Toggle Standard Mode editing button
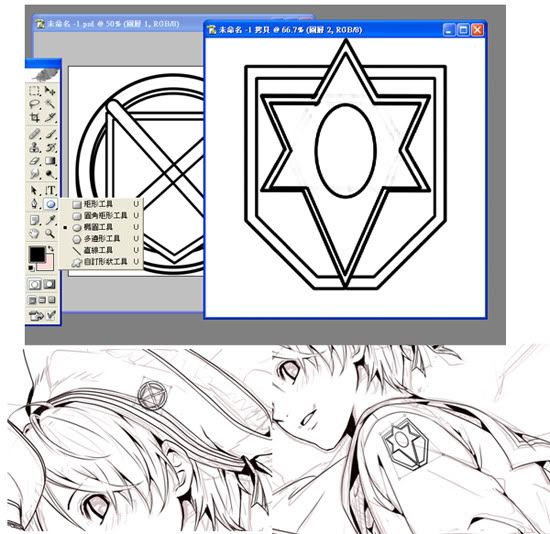The height and width of the screenshot is (534, 550). [x=34, y=284]
